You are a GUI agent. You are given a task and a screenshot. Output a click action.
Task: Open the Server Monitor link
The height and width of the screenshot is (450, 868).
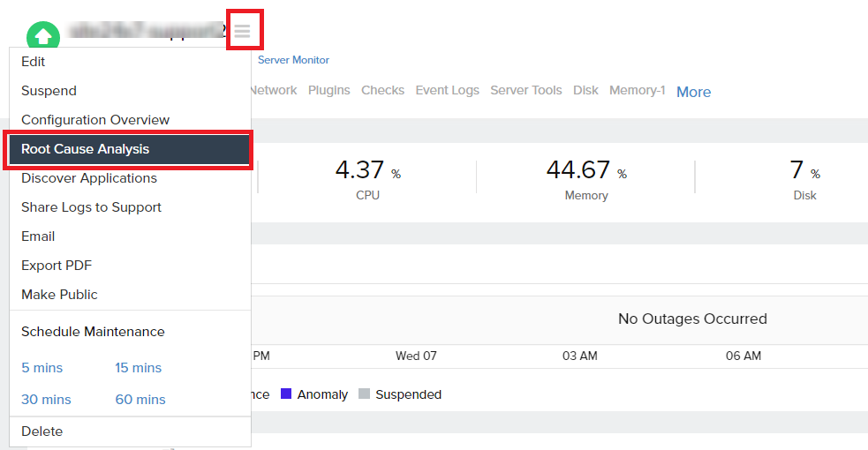click(293, 60)
